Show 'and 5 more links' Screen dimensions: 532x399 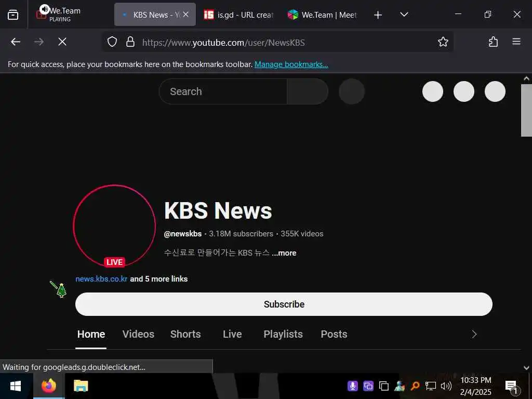[x=159, y=279]
